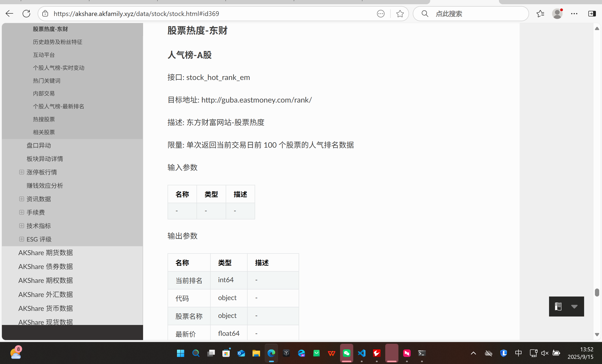Open 个股人气榜-最新排名 in the sidebar

click(59, 107)
